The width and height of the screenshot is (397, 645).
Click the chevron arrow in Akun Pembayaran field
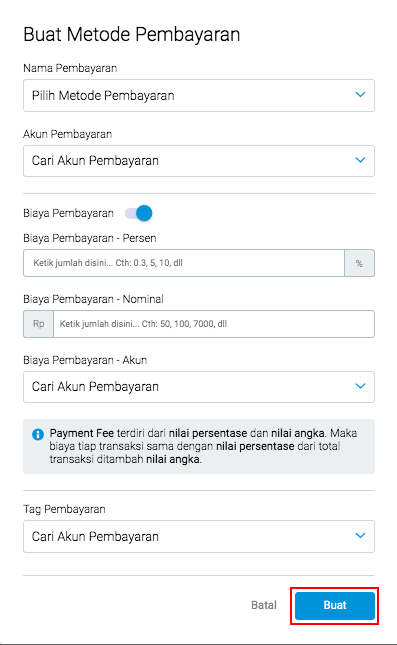coord(360,160)
